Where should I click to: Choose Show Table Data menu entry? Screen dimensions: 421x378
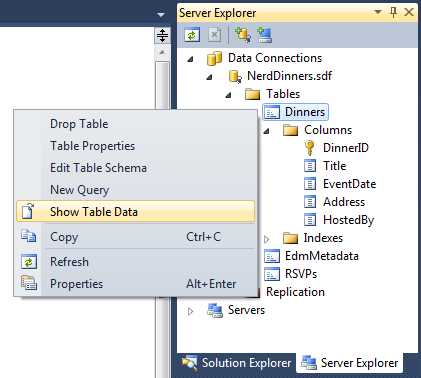point(136,211)
